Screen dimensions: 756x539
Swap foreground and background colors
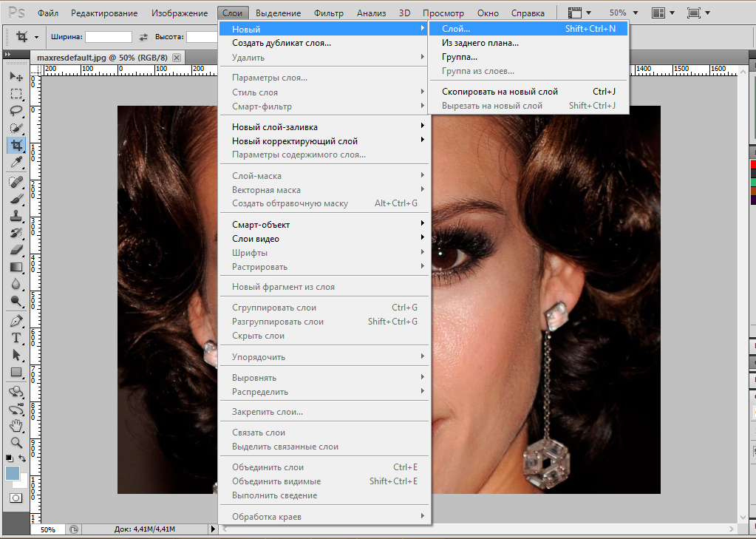tap(22, 458)
